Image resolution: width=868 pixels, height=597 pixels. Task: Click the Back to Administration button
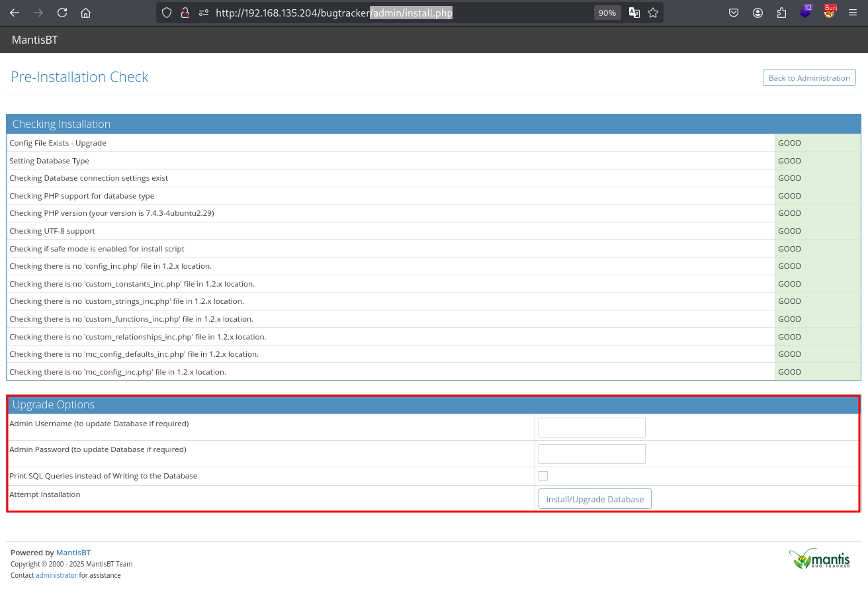809,77
